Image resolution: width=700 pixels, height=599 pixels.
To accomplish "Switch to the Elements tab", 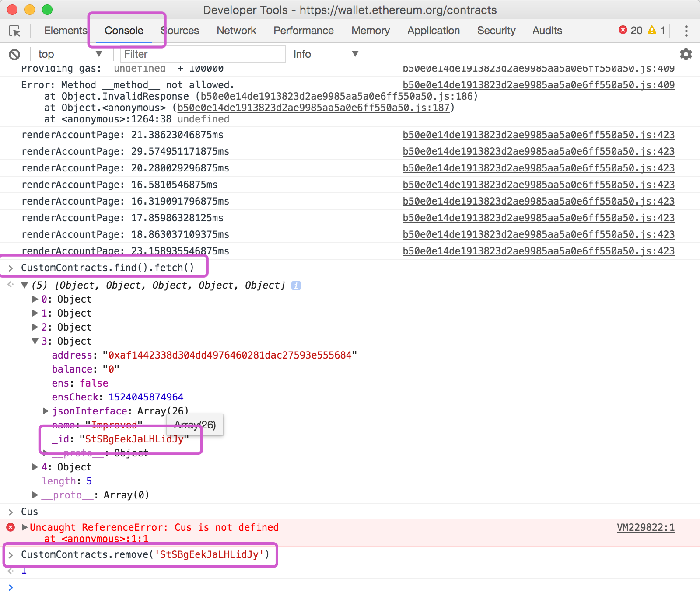I will pyautogui.click(x=66, y=31).
